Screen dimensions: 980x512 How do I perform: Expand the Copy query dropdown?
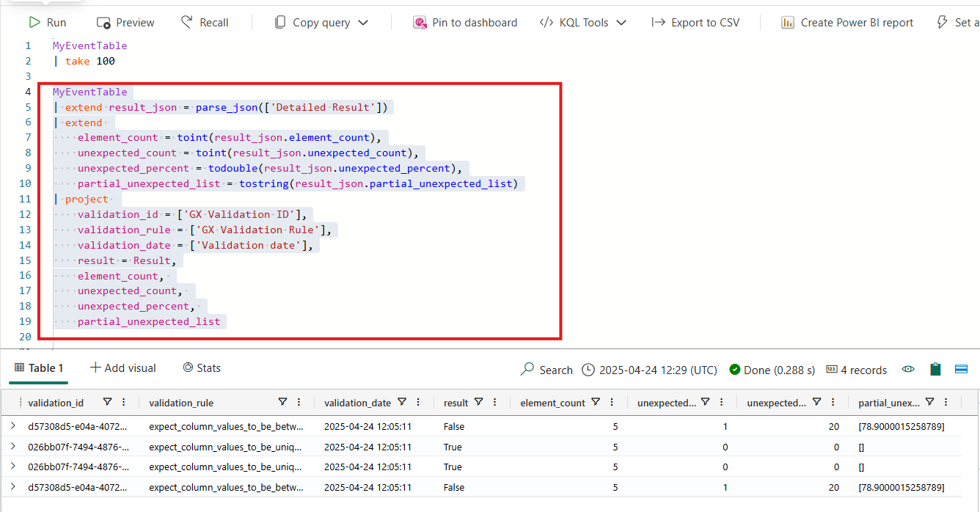[363, 23]
